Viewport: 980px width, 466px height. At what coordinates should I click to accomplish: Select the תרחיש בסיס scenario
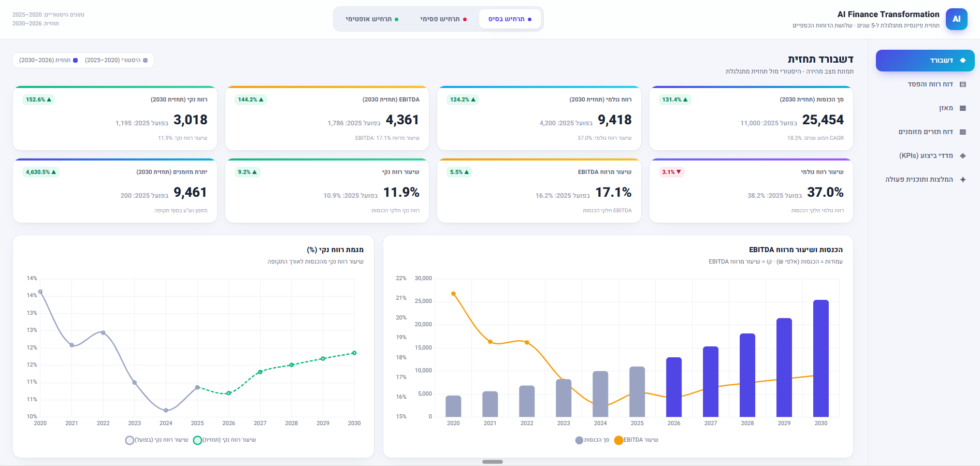(x=510, y=19)
